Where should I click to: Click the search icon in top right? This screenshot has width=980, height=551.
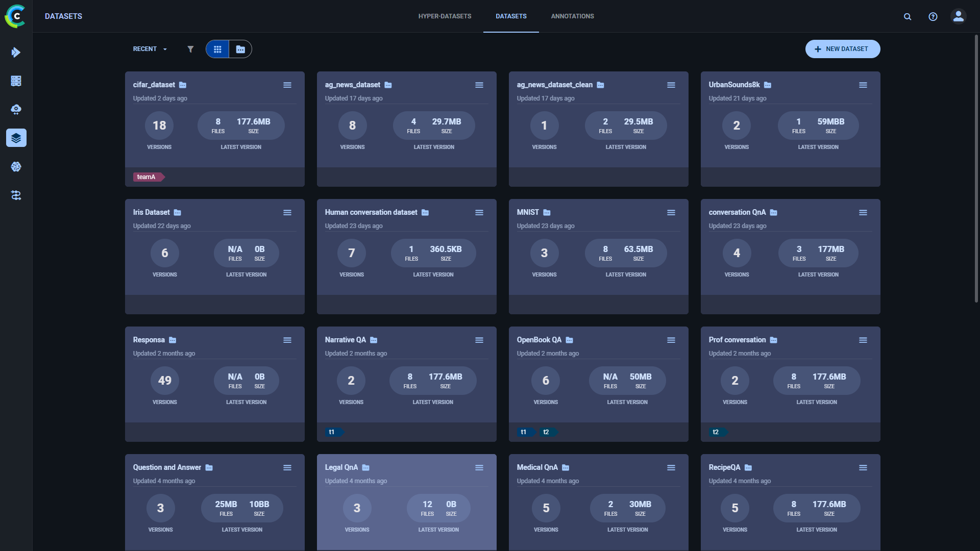(x=908, y=16)
